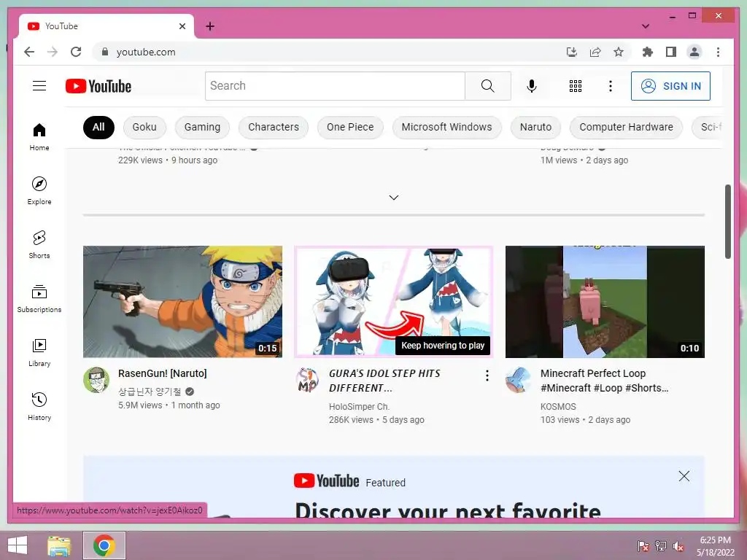The image size is (747, 560).
Task: Open Subscriptions in the sidebar
Action: point(39,298)
